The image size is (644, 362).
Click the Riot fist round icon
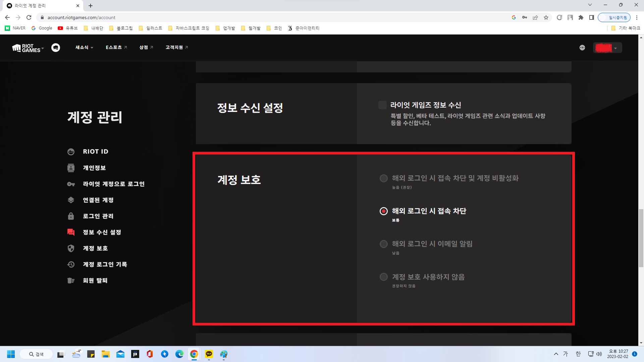click(x=56, y=48)
